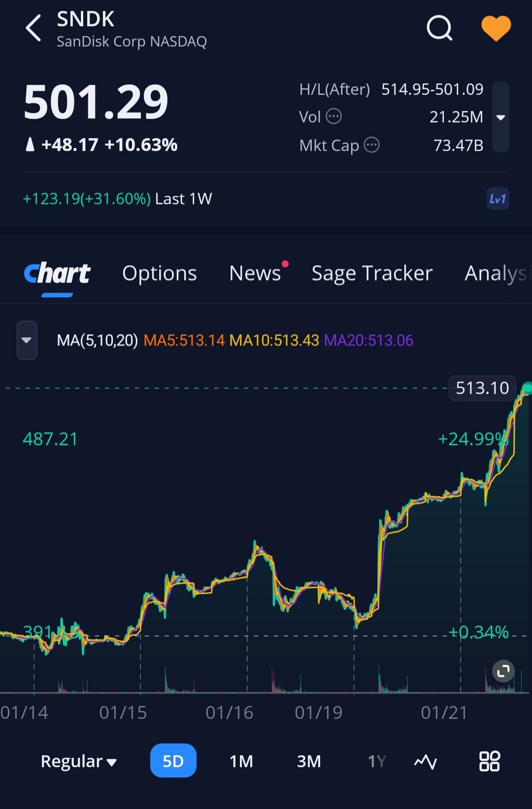
Task: Tap the 01/19 date axis label
Action: click(319, 712)
